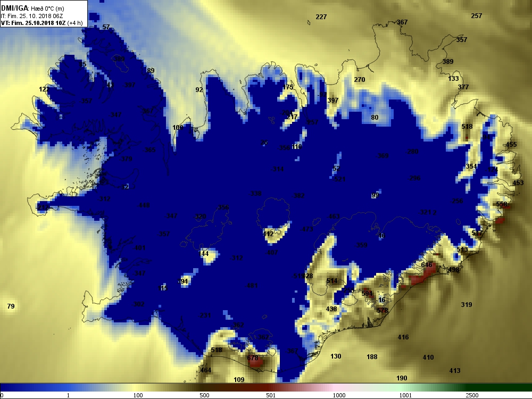Viewport: 532px width, 399px height.
Task: Select the legend value 501
Action: pyautogui.click(x=271, y=395)
